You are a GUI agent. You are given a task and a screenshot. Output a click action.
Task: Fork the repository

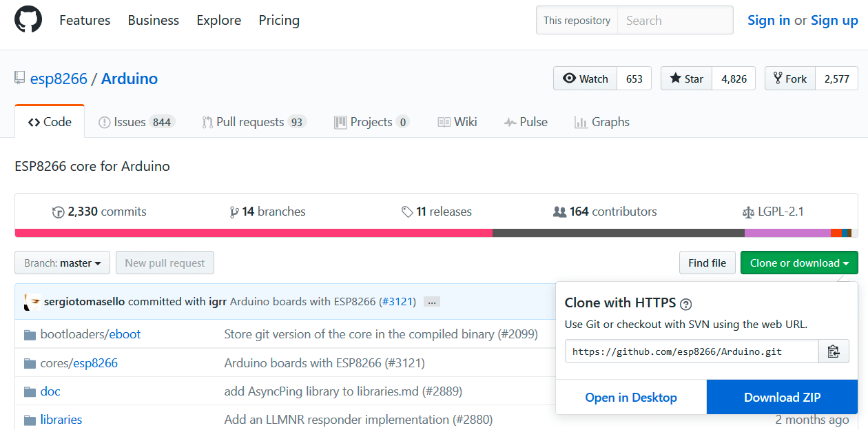tap(790, 79)
